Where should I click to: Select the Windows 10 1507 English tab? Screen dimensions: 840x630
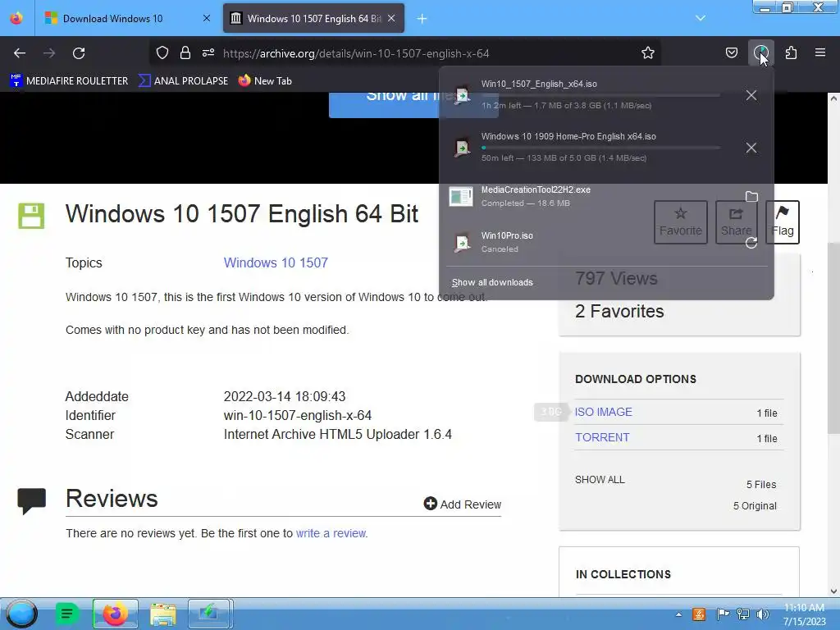pyautogui.click(x=313, y=19)
